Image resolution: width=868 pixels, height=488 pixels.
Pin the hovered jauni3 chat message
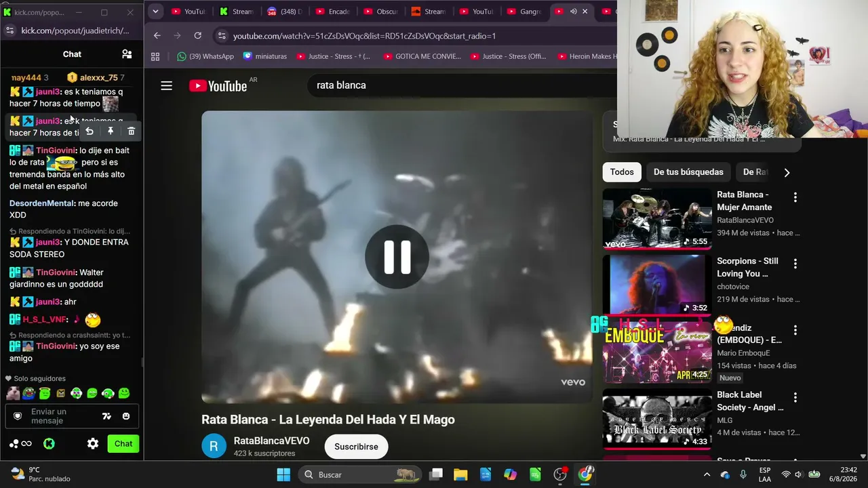click(x=111, y=131)
